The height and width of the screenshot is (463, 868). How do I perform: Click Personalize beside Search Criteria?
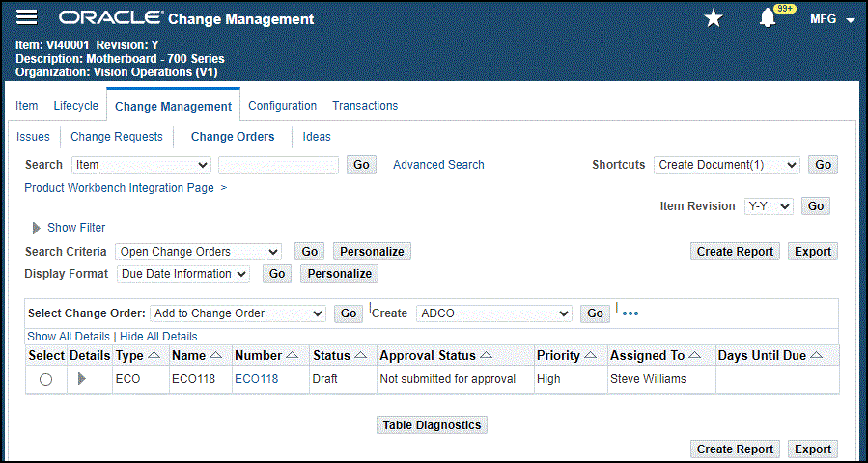pyautogui.click(x=372, y=252)
